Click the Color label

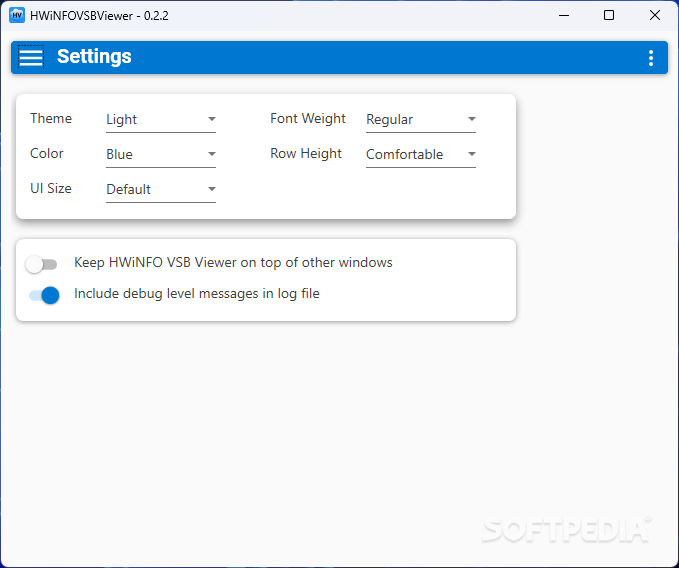[x=47, y=153]
